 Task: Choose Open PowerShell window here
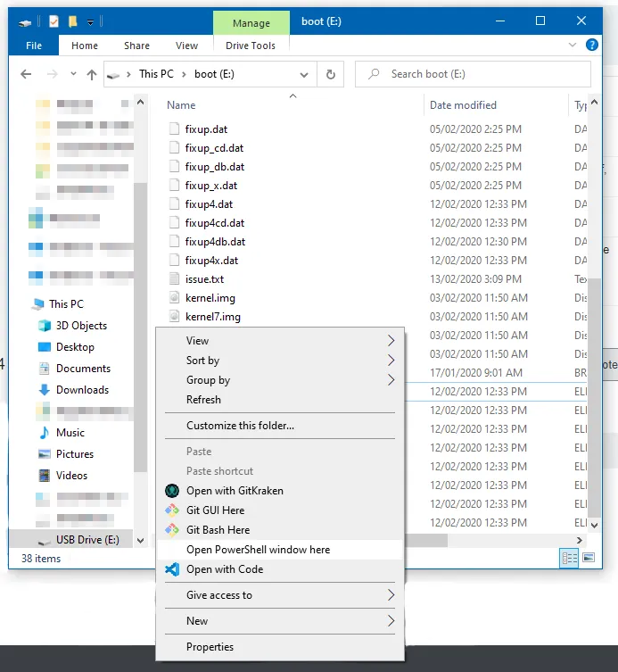pyautogui.click(x=280, y=550)
